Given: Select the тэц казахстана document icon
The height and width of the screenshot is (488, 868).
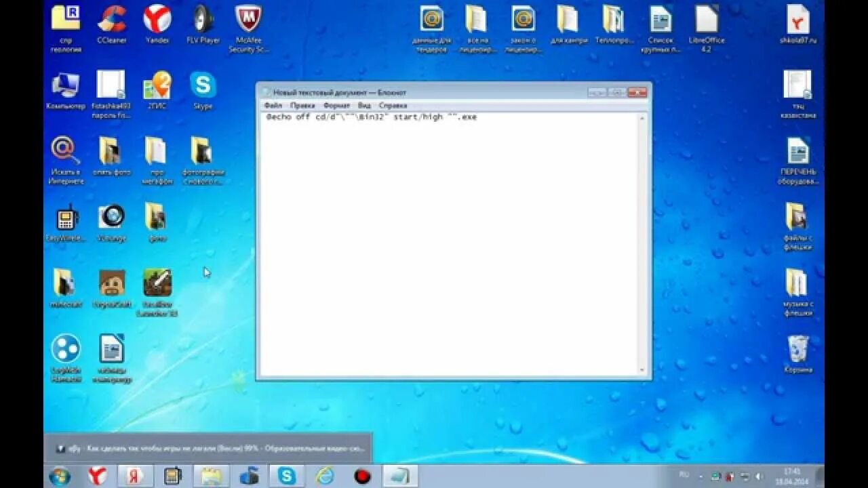Looking at the screenshot, I should tap(798, 95).
